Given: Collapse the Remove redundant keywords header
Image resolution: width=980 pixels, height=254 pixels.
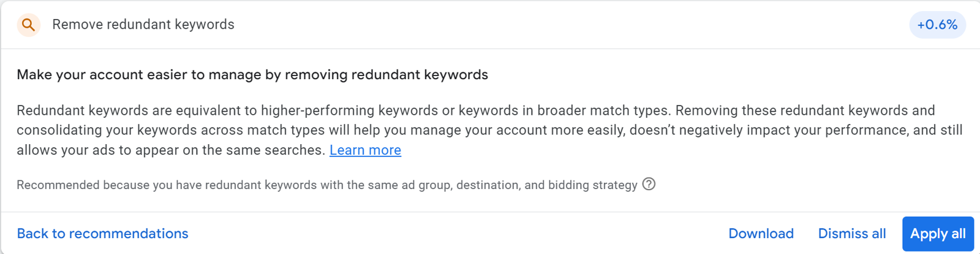Looking at the screenshot, I should click(490, 25).
